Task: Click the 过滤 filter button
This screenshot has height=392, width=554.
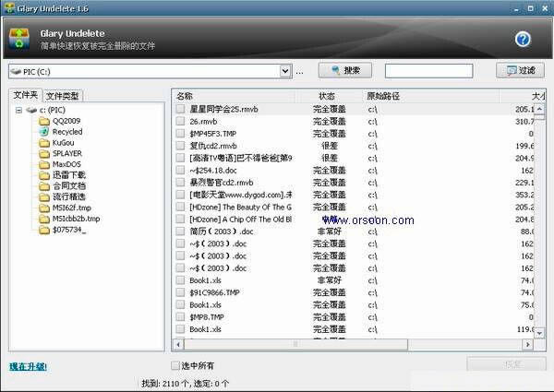Action: point(520,71)
